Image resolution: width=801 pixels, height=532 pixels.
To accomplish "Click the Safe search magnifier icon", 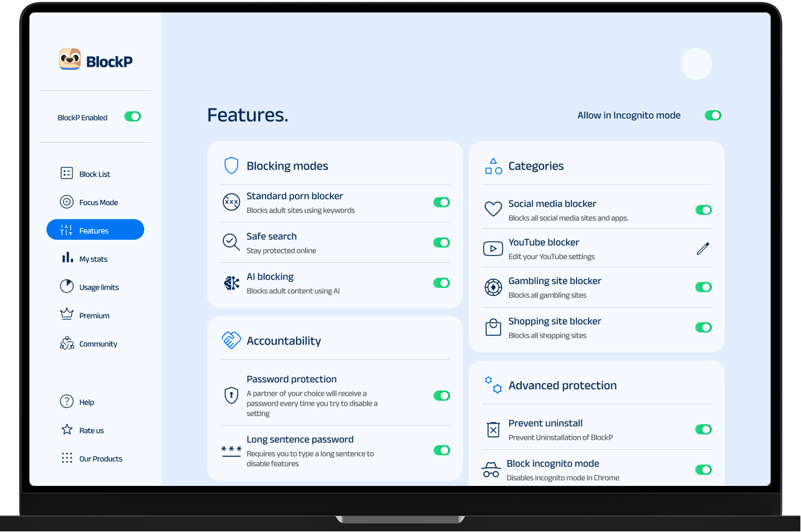I will pos(231,242).
